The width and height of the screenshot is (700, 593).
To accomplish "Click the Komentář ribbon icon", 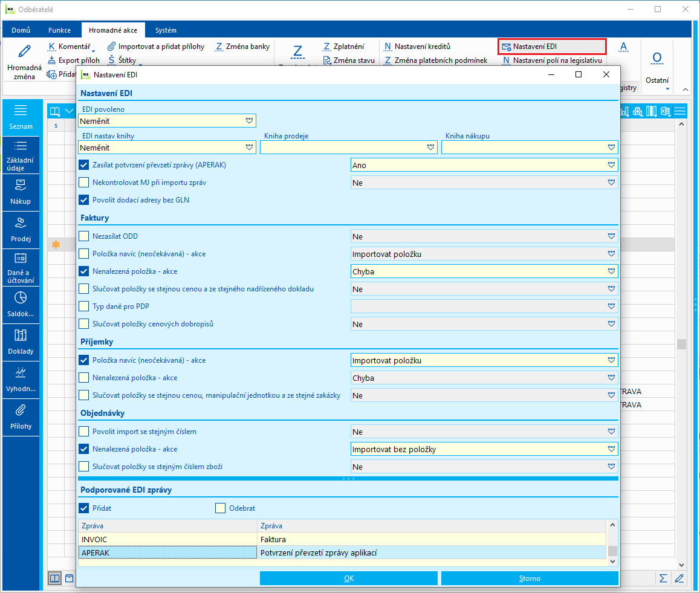I will click(x=52, y=47).
